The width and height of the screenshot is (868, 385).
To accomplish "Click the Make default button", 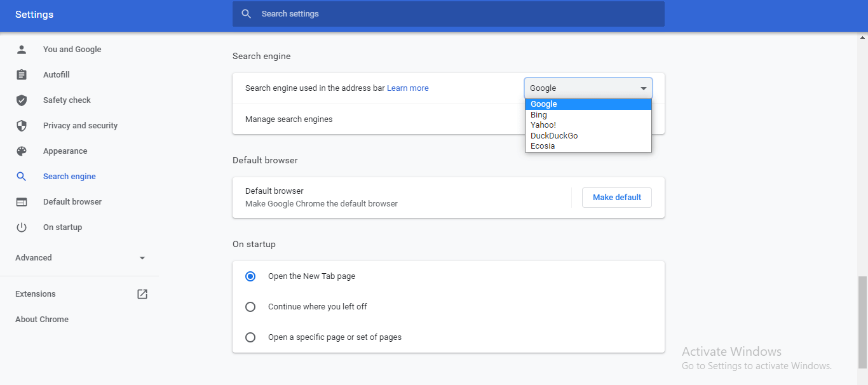I will 617,198.
